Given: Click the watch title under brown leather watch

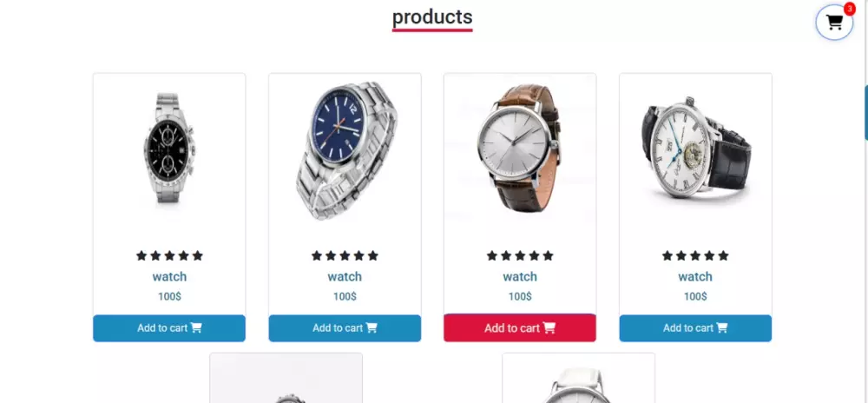Looking at the screenshot, I should (x=520, y=276).
